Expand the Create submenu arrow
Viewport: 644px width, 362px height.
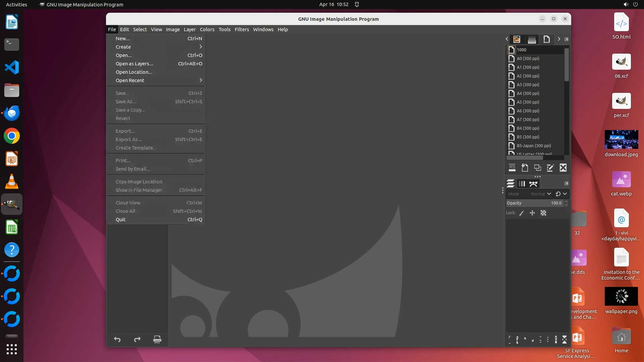[x=201, y=47]
